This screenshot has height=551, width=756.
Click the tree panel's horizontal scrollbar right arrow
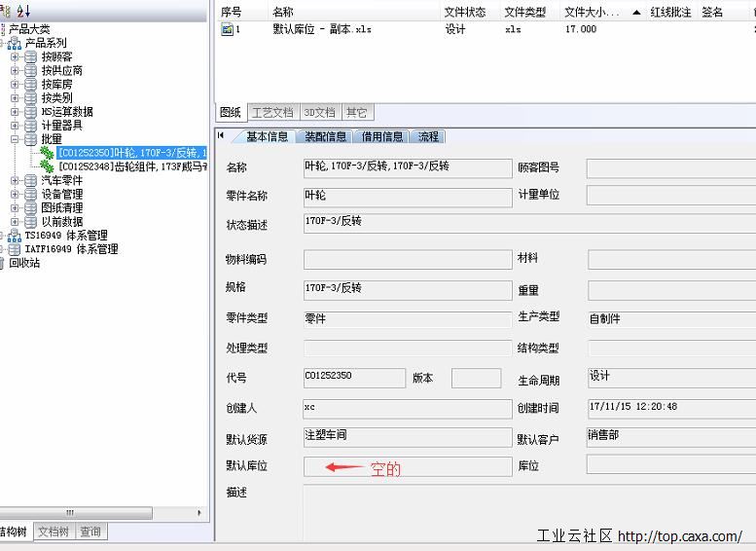coord(199,513)
